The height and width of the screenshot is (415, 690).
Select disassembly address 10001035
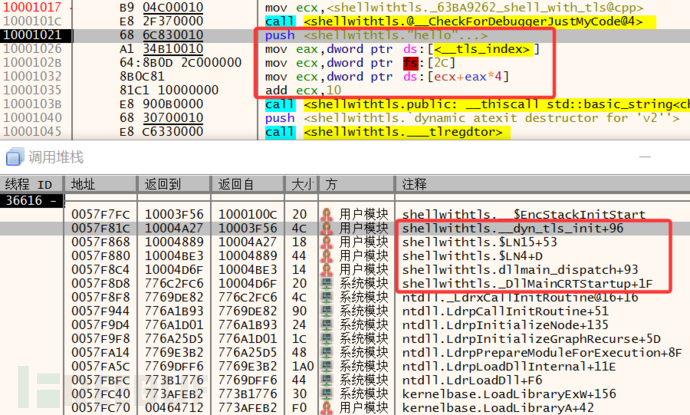pyautogui.click(x=33, y=90)
